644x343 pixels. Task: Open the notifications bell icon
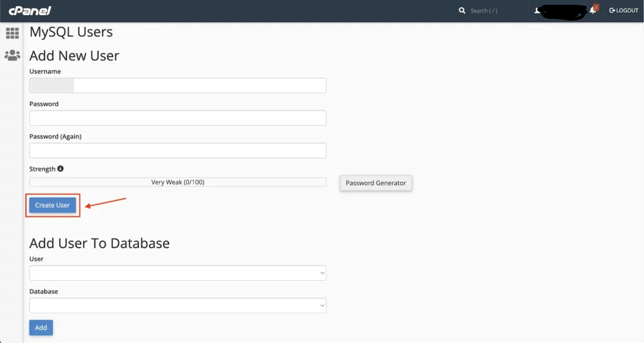594,10
